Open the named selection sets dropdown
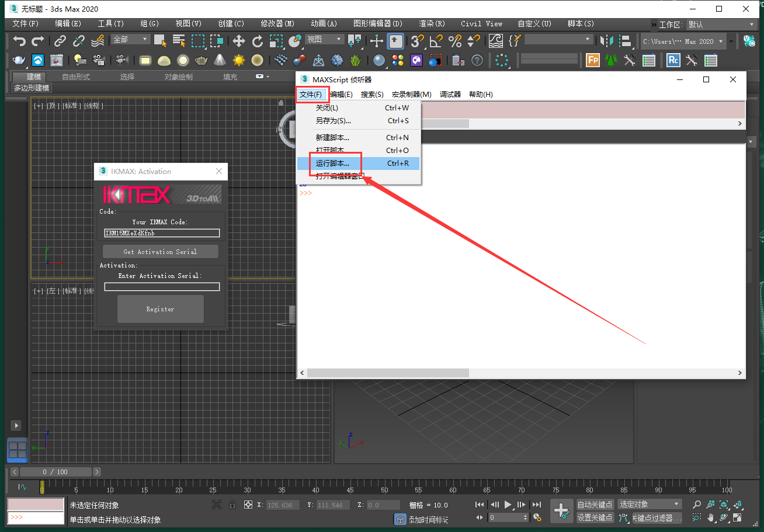 click(x=558, y=39)
